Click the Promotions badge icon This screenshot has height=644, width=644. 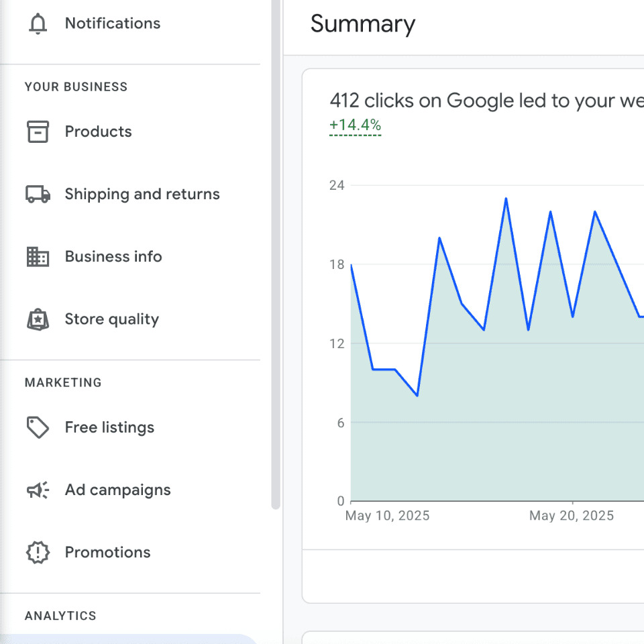tap(38, 553)
